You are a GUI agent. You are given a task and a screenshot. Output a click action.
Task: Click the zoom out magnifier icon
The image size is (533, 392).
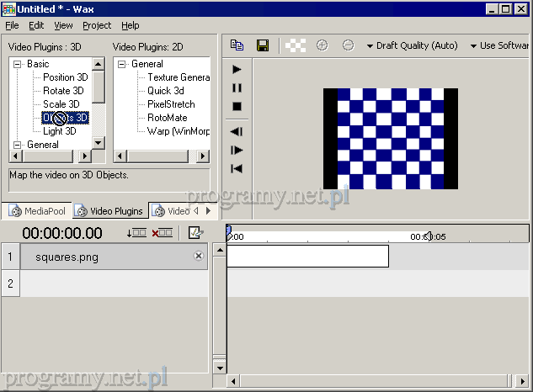coord(348,45)
